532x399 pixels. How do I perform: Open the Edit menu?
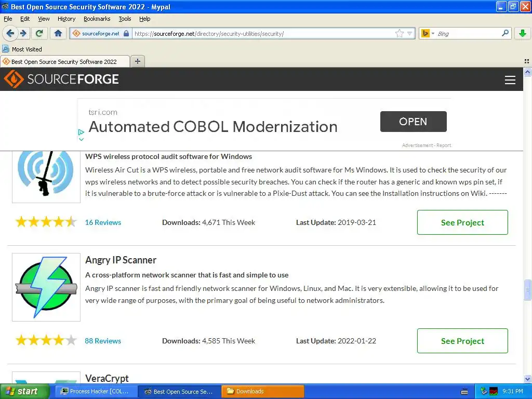click(x=25, y=19)
